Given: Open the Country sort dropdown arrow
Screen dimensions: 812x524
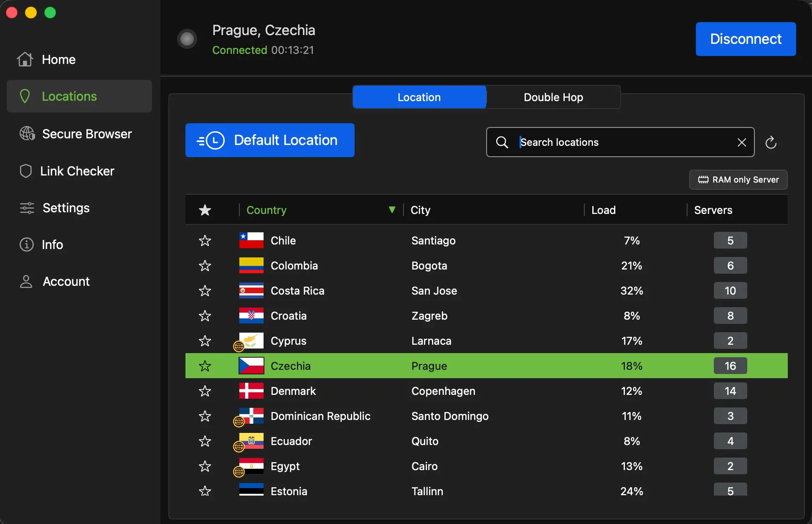Looking at the screenshot, I should tap(392, 209).
